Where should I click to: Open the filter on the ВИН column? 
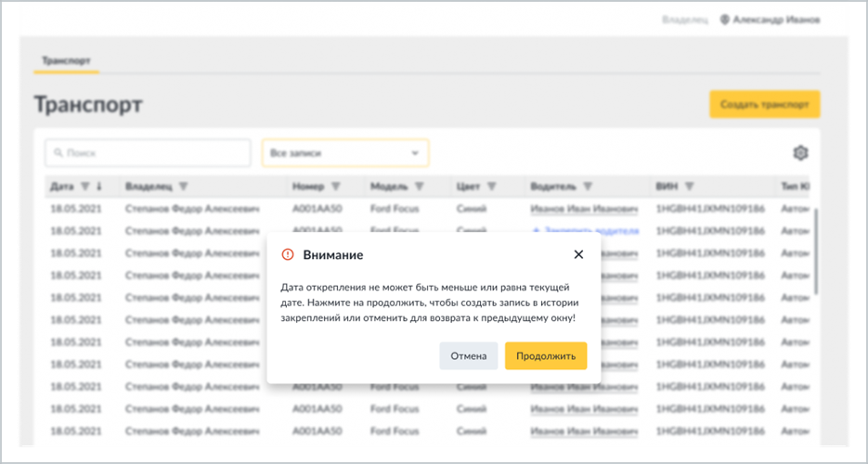[x=689, y=187]
